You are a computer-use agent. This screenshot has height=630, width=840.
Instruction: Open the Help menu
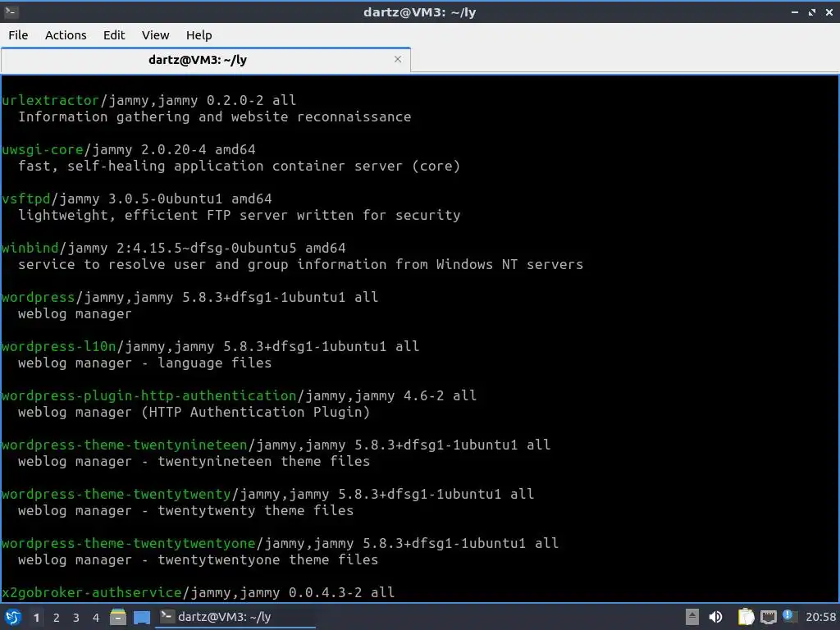coord(199,35)
